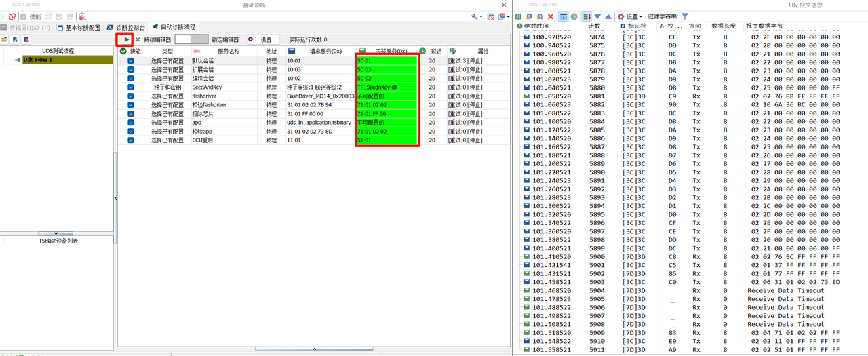
Task: Switch to the 诊断控制台 tab
Action: pos(126,28)
